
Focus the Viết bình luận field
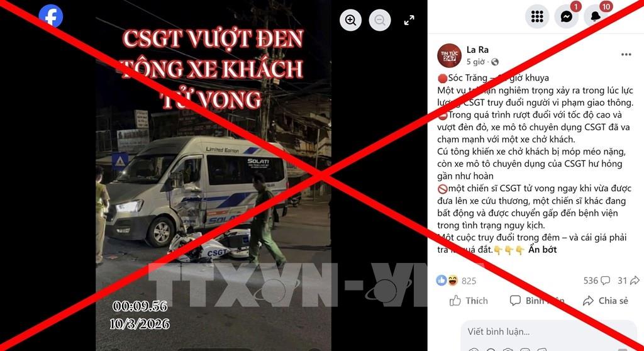pyautogui.click(x=548, y=331)
